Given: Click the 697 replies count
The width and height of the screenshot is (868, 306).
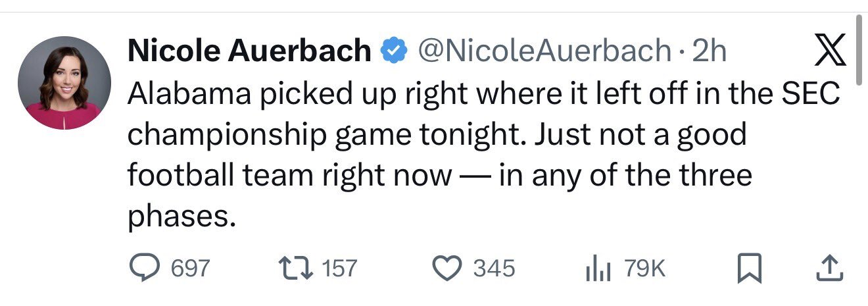Looking at the screenshot, I should [x=190, y=268].
